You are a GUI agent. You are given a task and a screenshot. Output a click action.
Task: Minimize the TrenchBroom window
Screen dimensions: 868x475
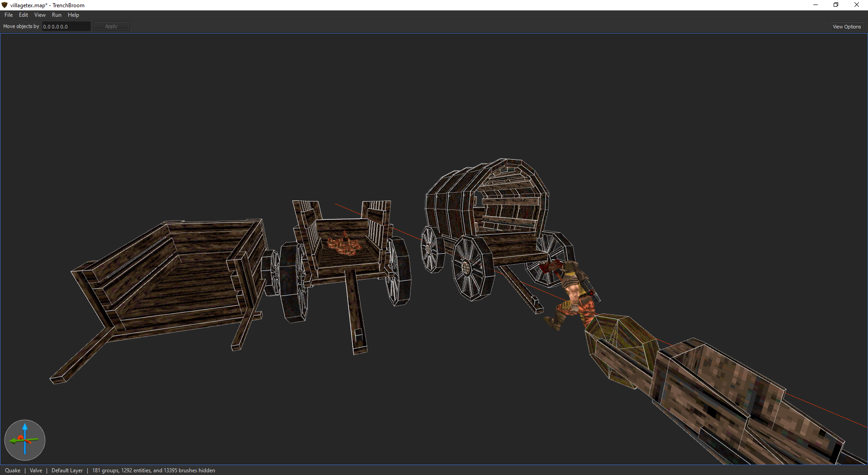(x=816, y=5)
